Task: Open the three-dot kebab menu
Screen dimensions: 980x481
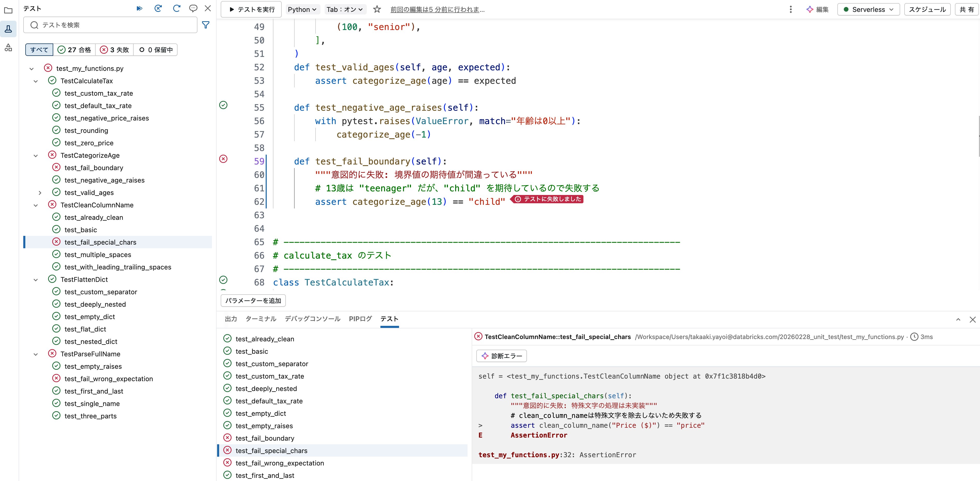Action: [x=791, y=10]
